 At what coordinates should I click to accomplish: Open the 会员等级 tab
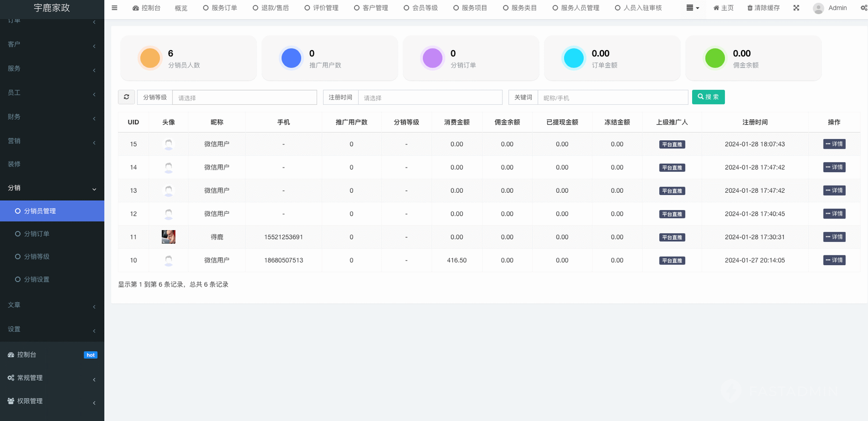pyautogui.click(x=420, y=8)
